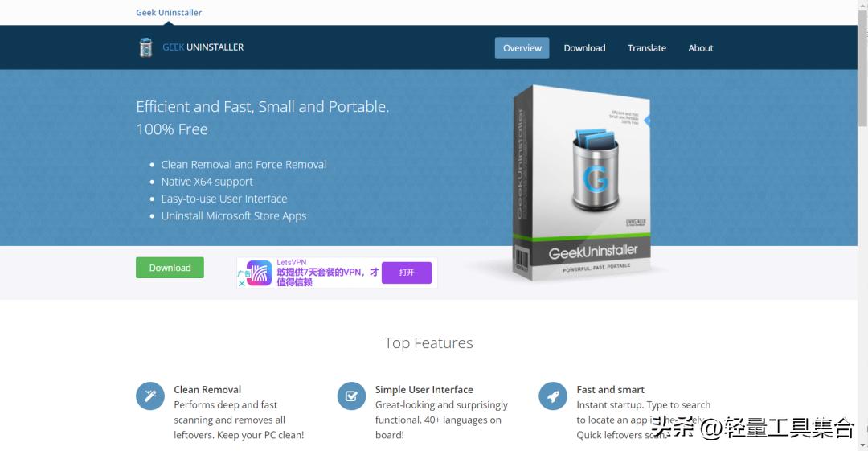The height and width of the screenshot is (451, 868).
Task: Go to the Download navigation item
Action: point(584,48)
